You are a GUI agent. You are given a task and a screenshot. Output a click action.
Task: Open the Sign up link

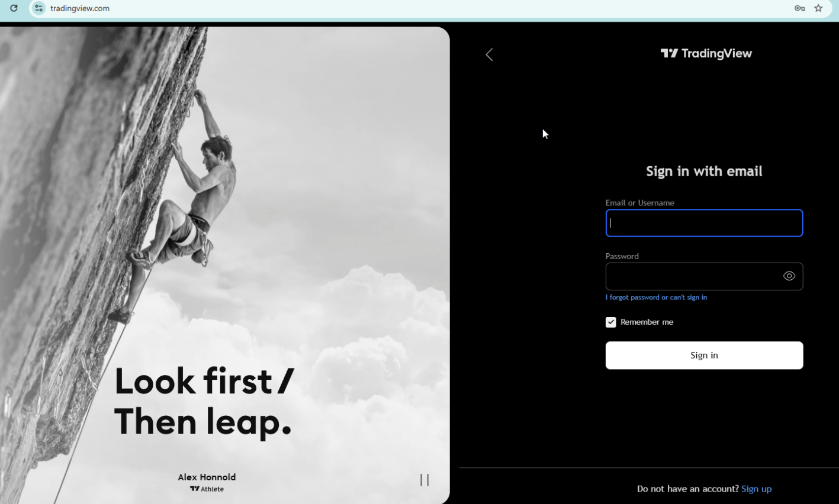click(756, 489)
